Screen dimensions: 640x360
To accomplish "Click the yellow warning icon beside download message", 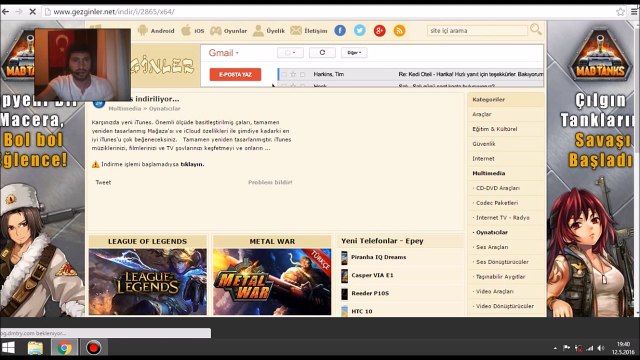I will tap(96, 164).
